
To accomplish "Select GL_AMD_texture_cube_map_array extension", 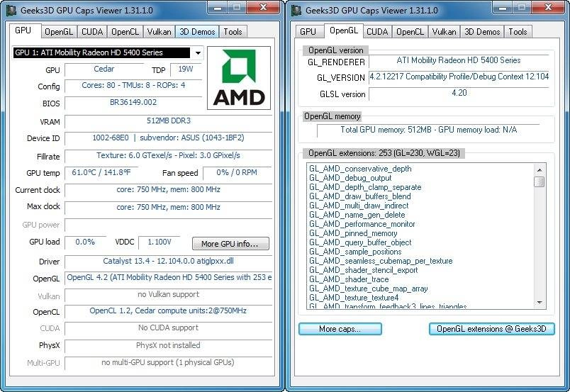I will tap(368, 289).
